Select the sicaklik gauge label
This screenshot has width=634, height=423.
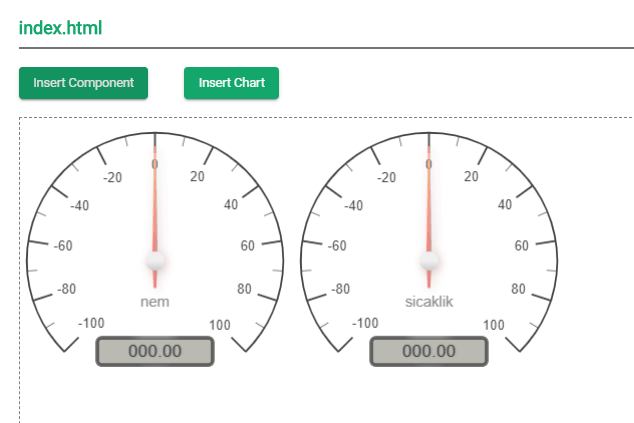point(429,302)
